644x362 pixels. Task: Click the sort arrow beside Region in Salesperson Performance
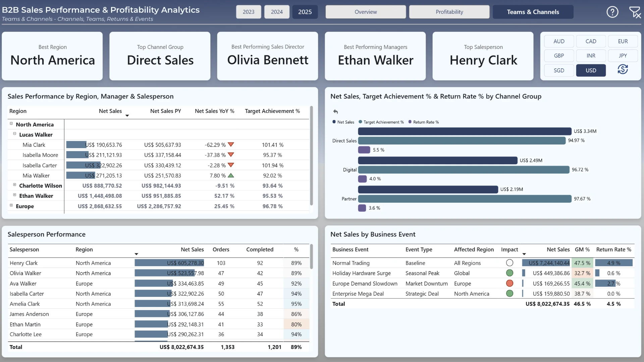coord(136,254)
